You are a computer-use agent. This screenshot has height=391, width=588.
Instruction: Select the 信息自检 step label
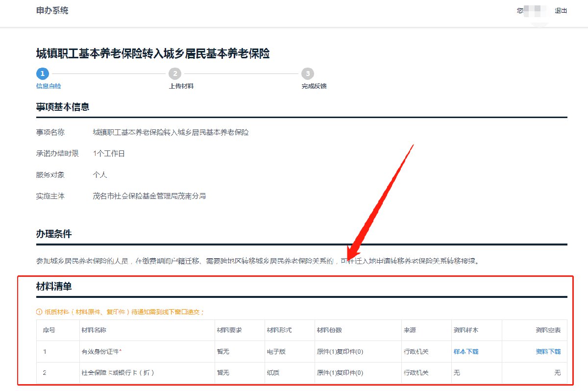tap(49, 86)
